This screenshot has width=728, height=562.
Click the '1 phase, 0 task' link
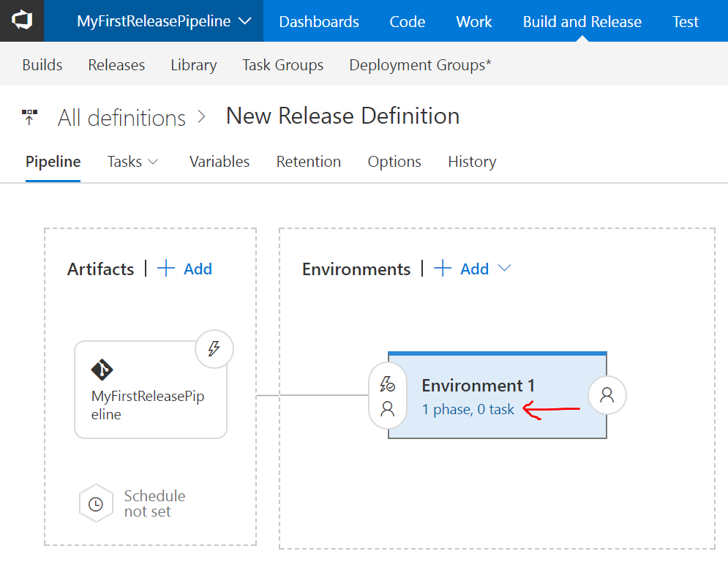point(468,410)
